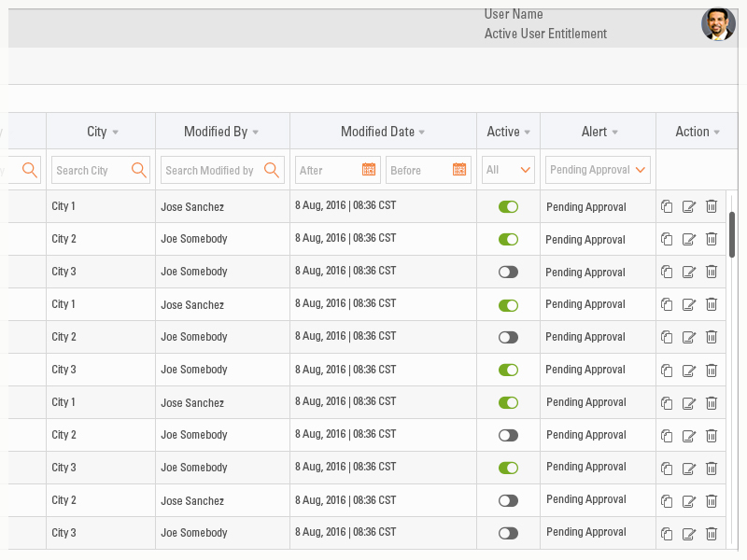Enable Active toggle in the fifth row
Screen dimensions: 747x560
(x=508, y=338)
